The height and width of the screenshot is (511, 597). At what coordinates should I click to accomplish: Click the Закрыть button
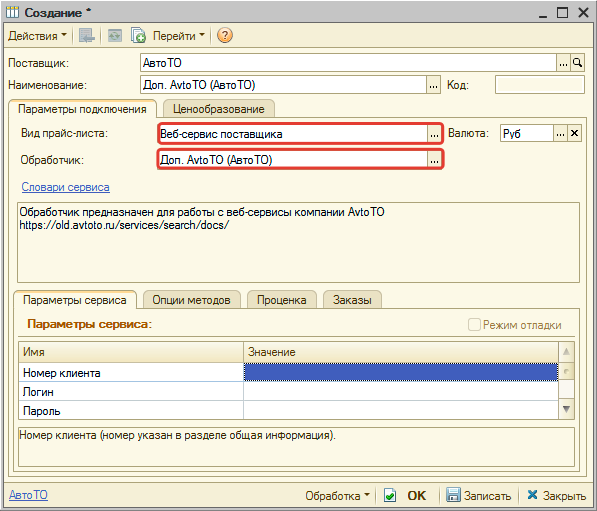point(556,495)
